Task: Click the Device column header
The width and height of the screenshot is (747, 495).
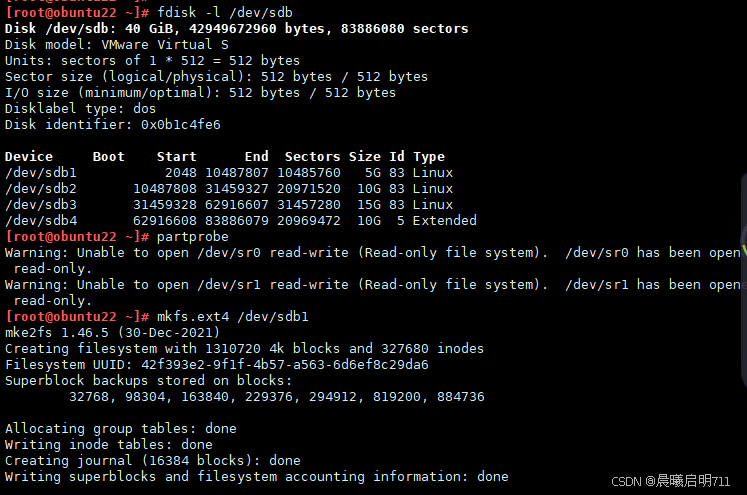Action: (29, 157)
